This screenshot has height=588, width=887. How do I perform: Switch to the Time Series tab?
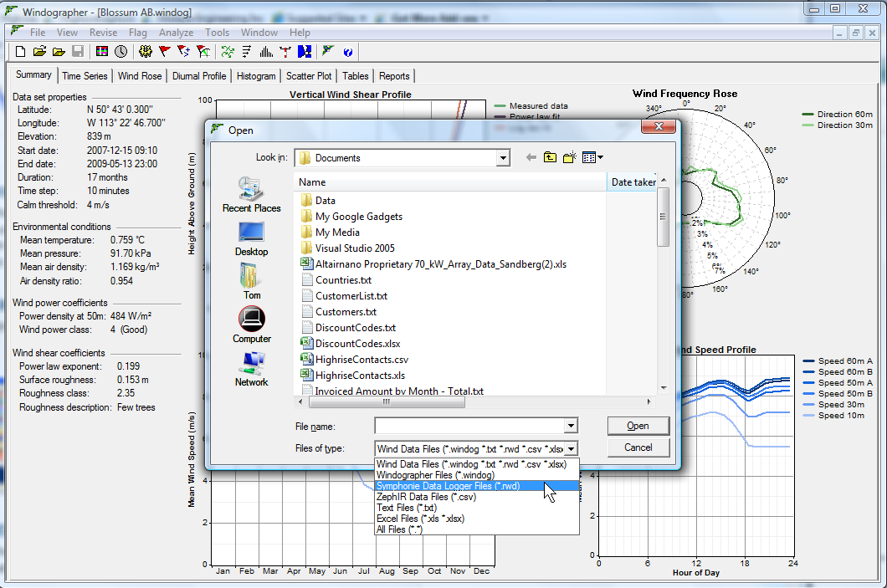point(85,76)
